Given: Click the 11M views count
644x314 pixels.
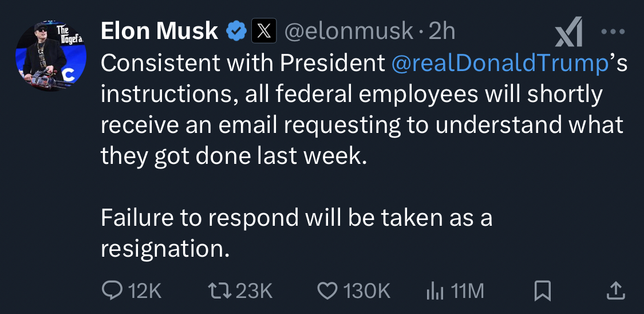Looking at the screenshot, I should (x=467, y=291).
